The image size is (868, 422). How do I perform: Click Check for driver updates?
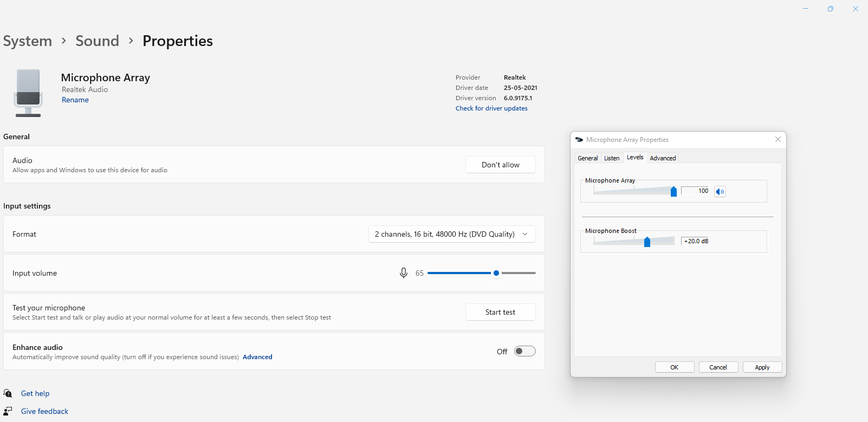pos(491,108)
